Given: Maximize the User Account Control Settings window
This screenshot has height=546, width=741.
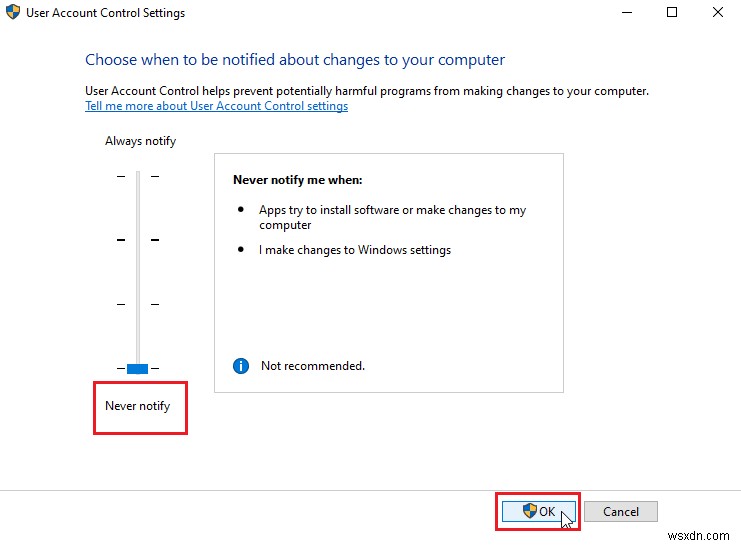Looking at the screenshot, I should [672, 13].
